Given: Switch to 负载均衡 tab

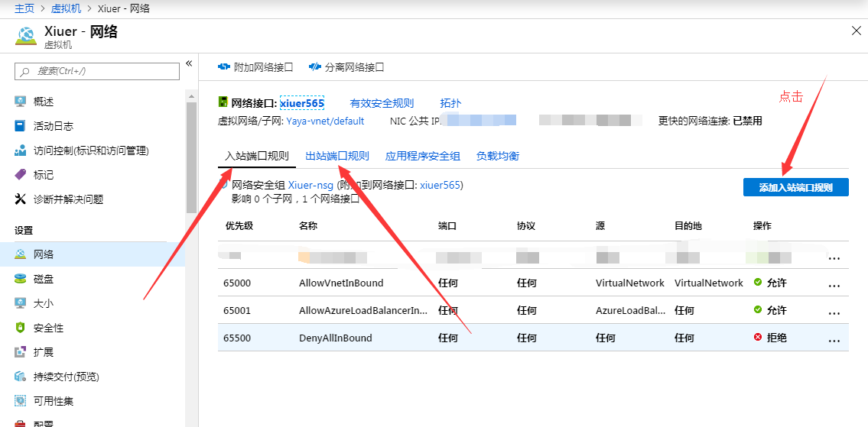Looking at the screenshot, I should point(498,156).
